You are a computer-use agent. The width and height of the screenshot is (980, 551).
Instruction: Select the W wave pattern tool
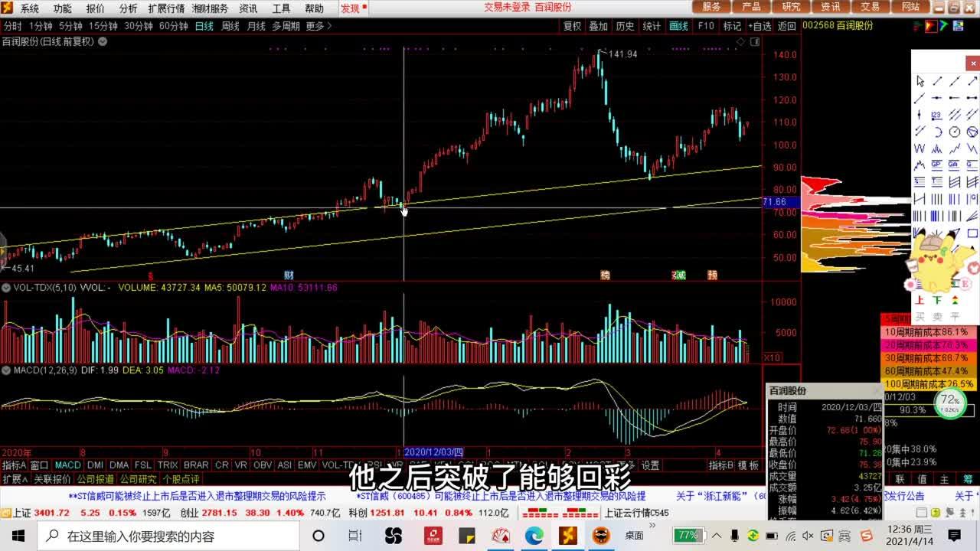[920, 148]
